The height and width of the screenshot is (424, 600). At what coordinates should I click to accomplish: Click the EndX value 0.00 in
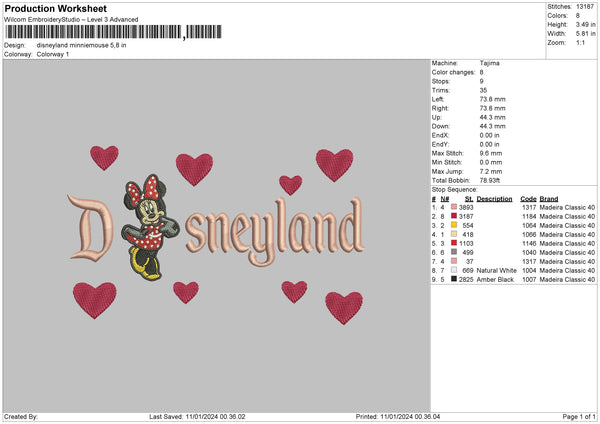coord(489,135)
